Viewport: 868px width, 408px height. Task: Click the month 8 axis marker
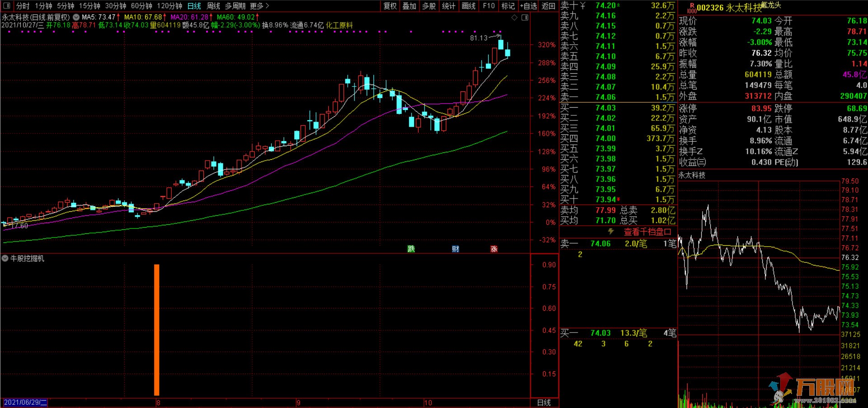(158, 403)
